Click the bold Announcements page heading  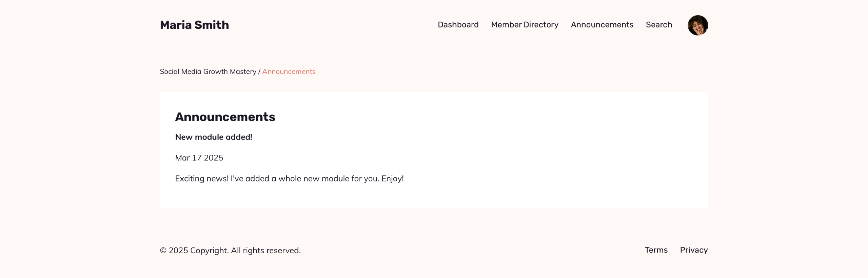225,117
